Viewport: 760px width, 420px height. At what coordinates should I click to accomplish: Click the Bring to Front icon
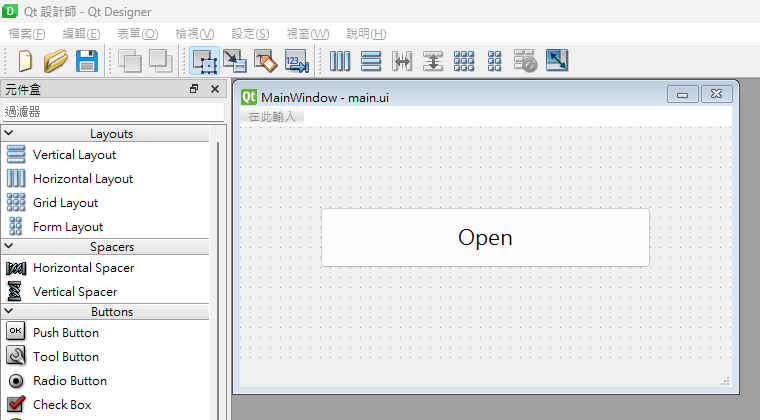click(160, 61)
